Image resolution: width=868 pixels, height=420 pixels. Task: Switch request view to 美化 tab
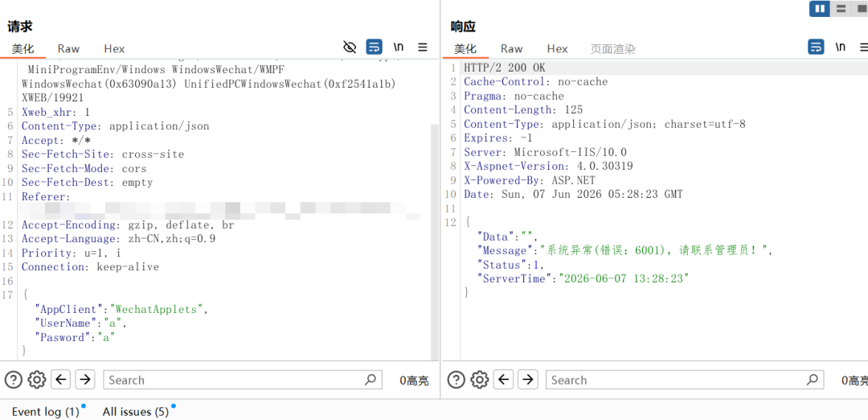(23, 49)
